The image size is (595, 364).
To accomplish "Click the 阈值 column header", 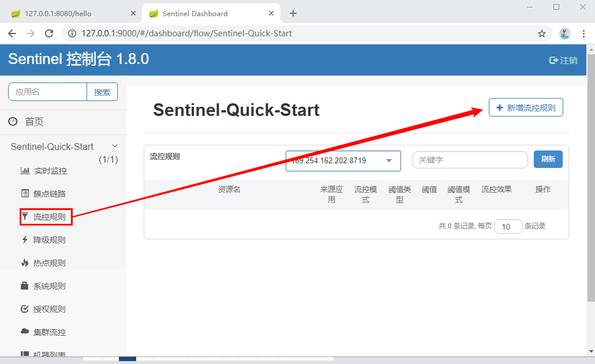I will click(429, 189).
